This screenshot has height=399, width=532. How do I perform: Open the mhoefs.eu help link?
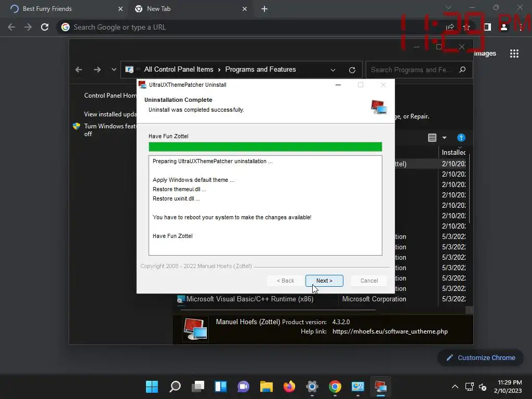point(390,331)
